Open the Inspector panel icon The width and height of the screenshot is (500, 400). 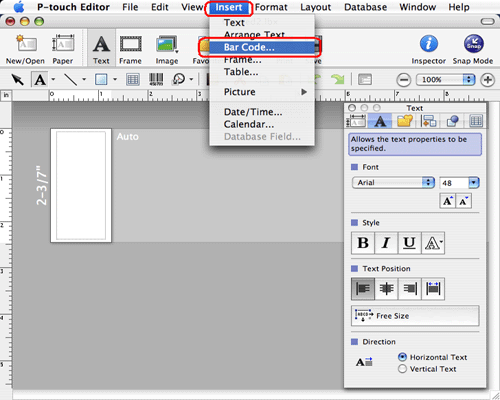tap(428, 49)
